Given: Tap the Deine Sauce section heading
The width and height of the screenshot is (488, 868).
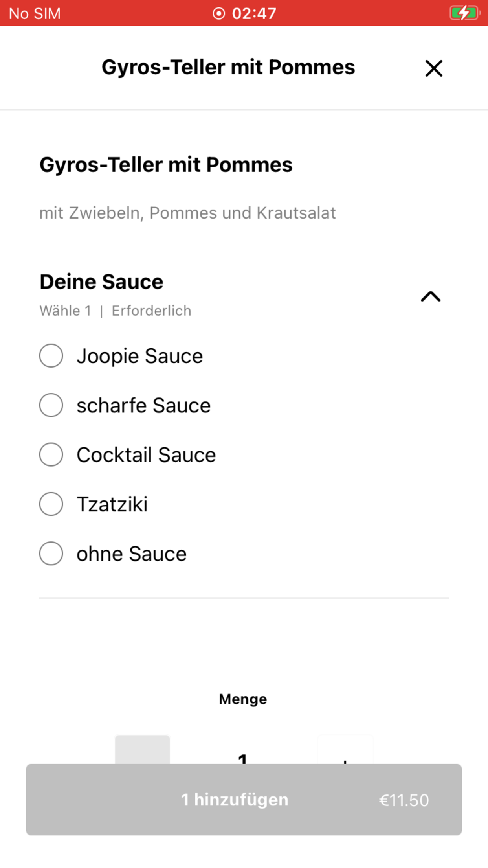Looking at the screenshot, I should (x=101, y=282).
